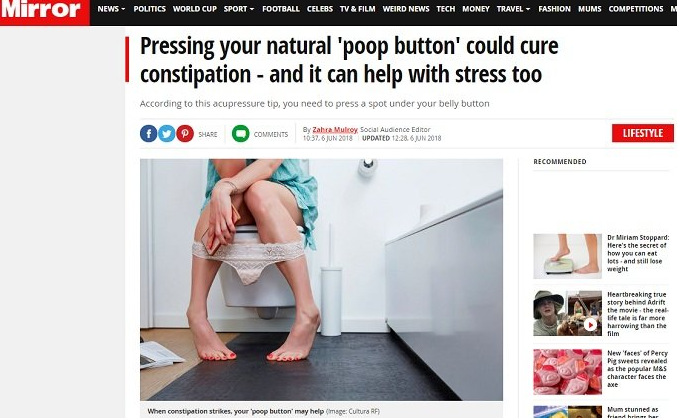Viewport: 685px width, 418px height.
Task: Click the red Lifestyle category button
Action: click(643, 133)
